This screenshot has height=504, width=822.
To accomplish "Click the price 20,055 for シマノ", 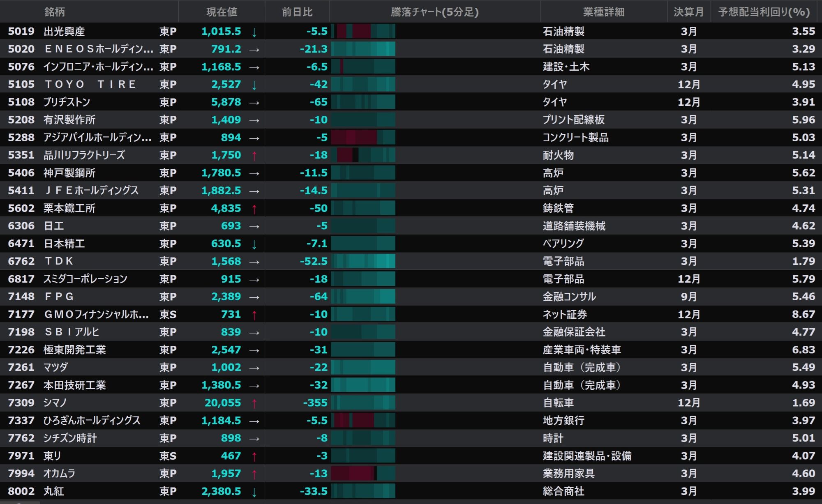I will (223, 403).
